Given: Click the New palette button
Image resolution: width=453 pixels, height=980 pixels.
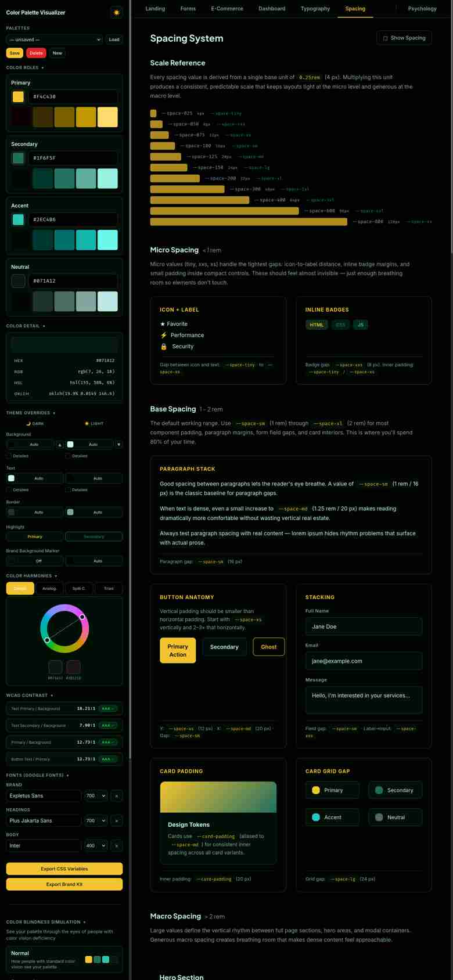Looking at the screenshot, I should (x=57, y=53).
